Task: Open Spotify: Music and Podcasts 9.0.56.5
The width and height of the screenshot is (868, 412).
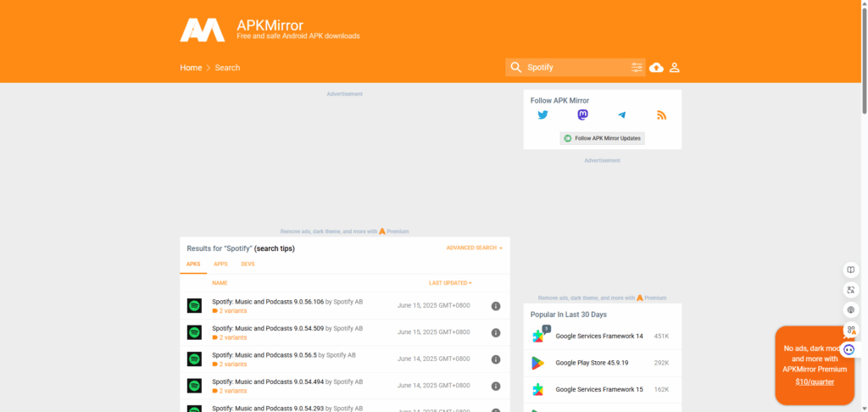Action: pyautogui.click(x=264, y=355)
